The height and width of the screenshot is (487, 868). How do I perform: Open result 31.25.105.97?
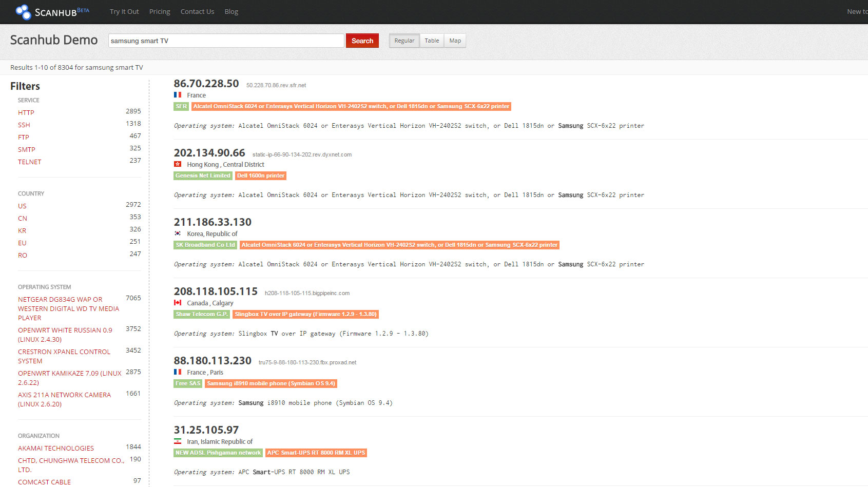click(x=206, y=430)
